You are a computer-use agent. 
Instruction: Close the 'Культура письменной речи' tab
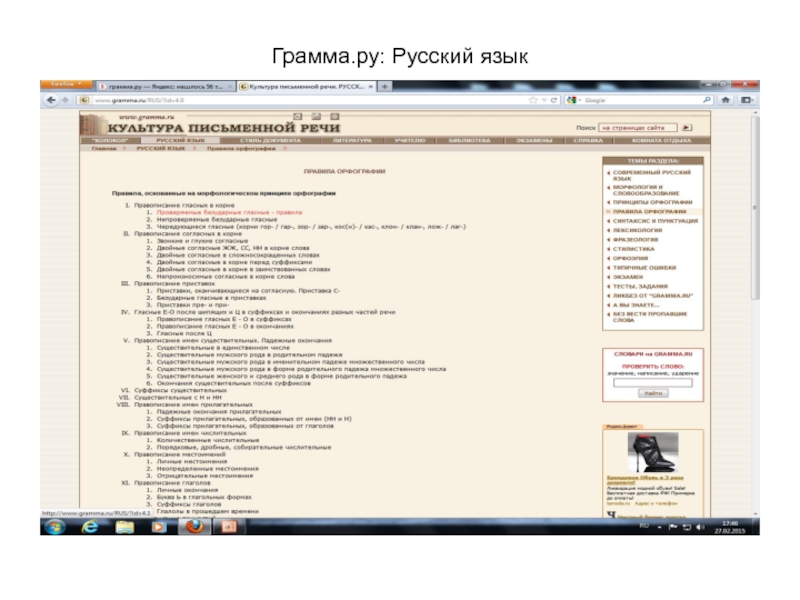(x=371, y=87)
